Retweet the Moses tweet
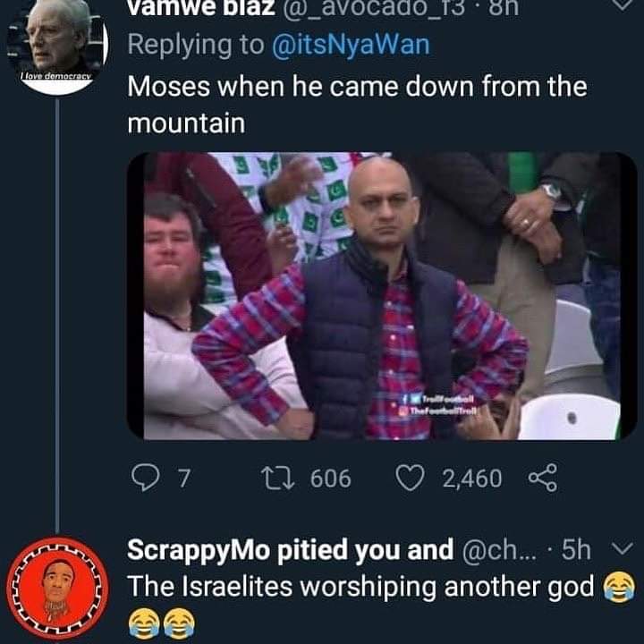 click(x=278, y=479)
